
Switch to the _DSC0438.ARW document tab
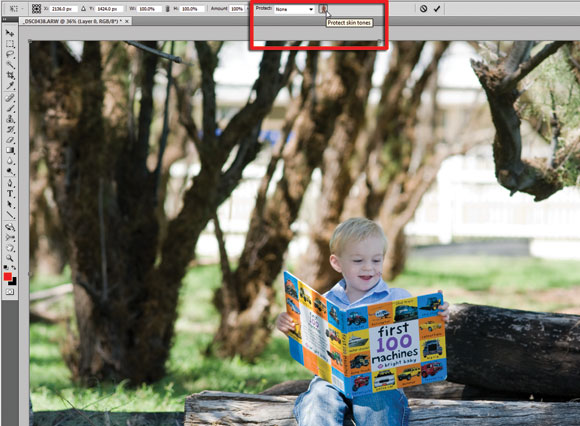(x=72, y=21)
